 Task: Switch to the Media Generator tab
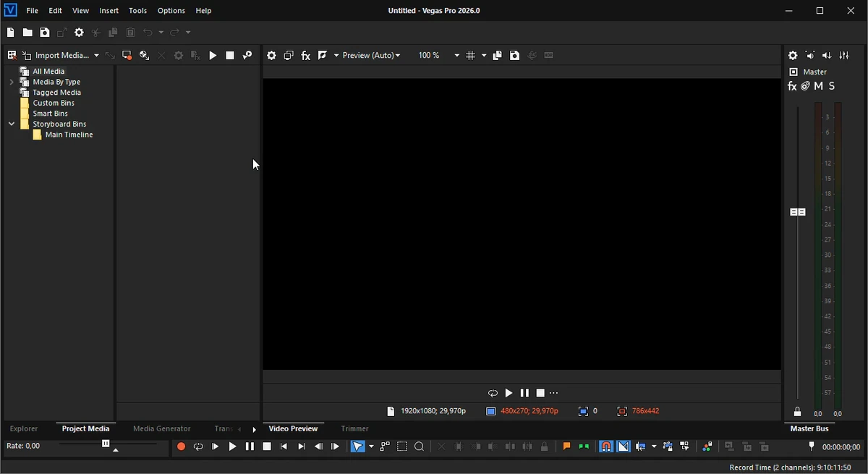162,429
